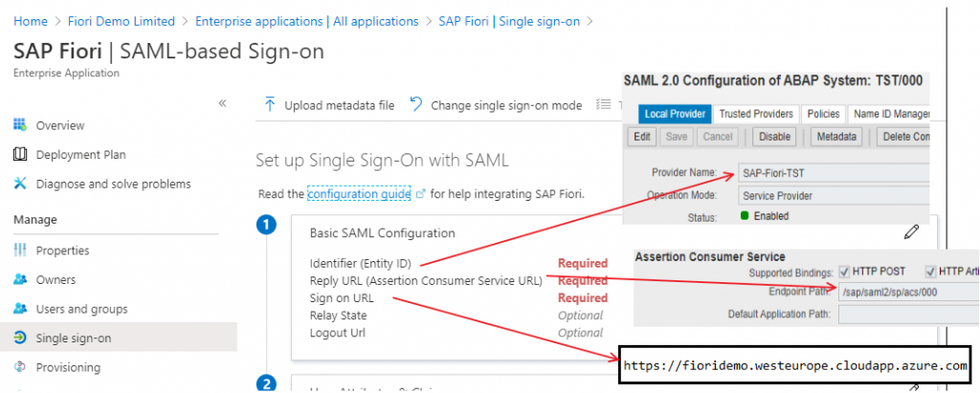Click the Edit button in SAML 2.0 panel
This screenshot has width=980, height=393.
click(x=641, y=137)
